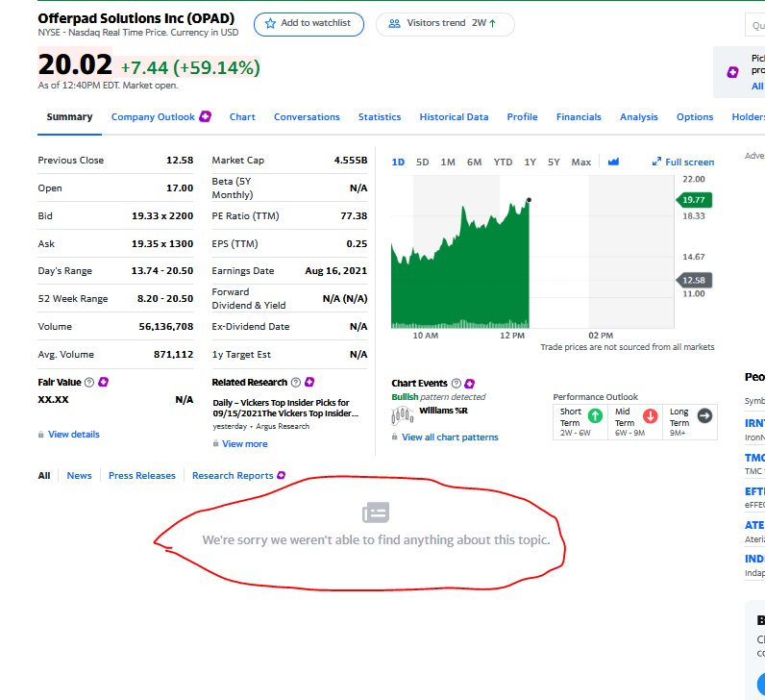
Task: Open the Full screen chart link
Action: coord(683,162)
